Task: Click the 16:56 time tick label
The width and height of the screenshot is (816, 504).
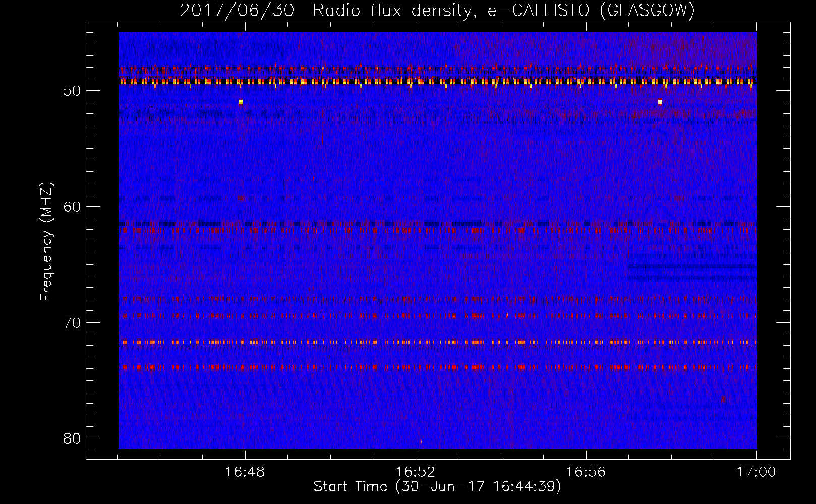Action: 586,472
